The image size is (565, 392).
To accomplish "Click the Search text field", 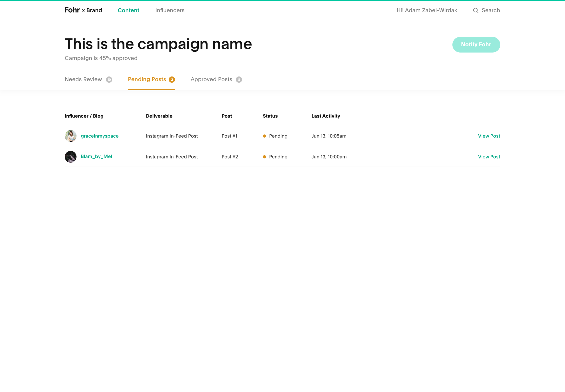I will (491, 10).
